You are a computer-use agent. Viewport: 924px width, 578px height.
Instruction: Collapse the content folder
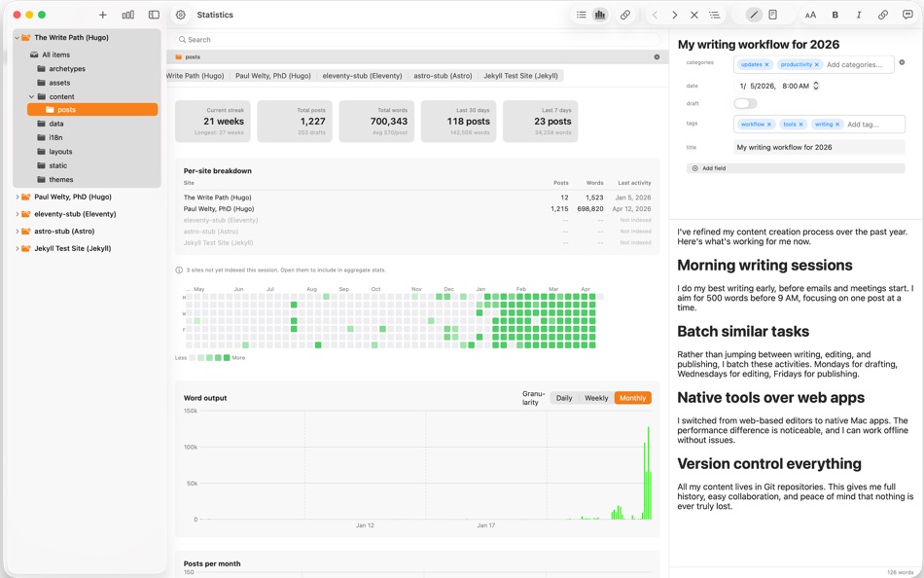tap(32, 96)
